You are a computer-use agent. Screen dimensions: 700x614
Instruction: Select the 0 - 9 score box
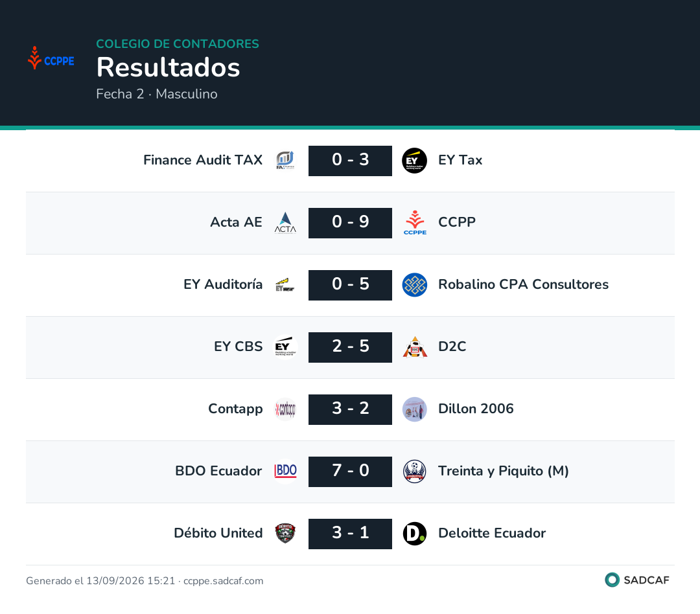pyautogui.click(x=350, y=223)
